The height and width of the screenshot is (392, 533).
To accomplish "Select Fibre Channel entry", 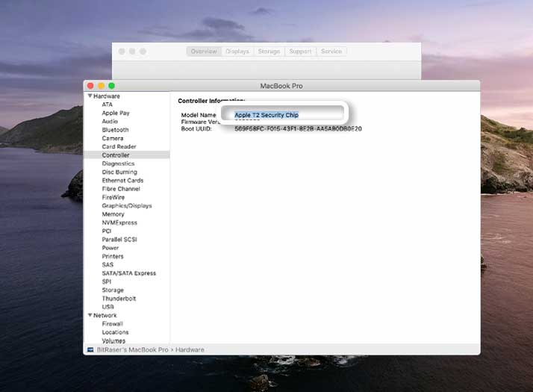I will click(121, 189).
